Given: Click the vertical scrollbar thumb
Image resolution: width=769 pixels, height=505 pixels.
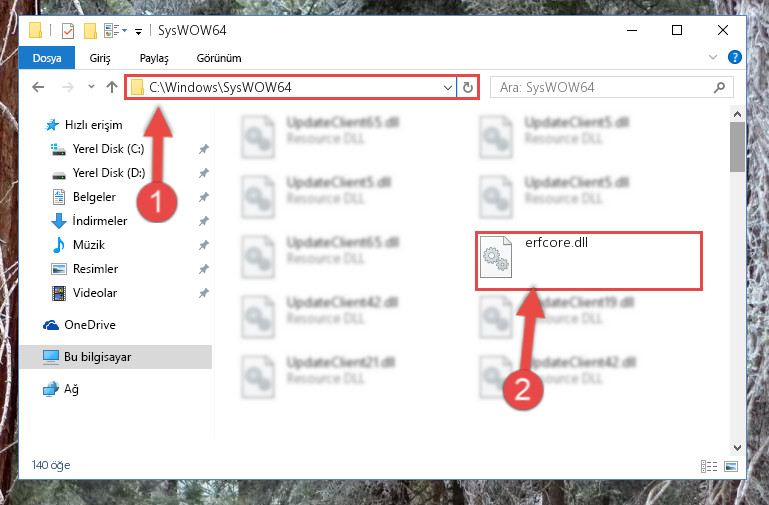Looking at the screenshot, I should coord(737,147).
